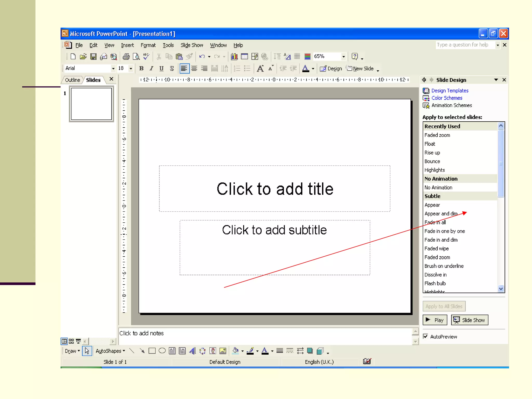The width and height of the screenshot is (532, 399).
Task: Click the Print icon
Action: [x=126, y=56]
